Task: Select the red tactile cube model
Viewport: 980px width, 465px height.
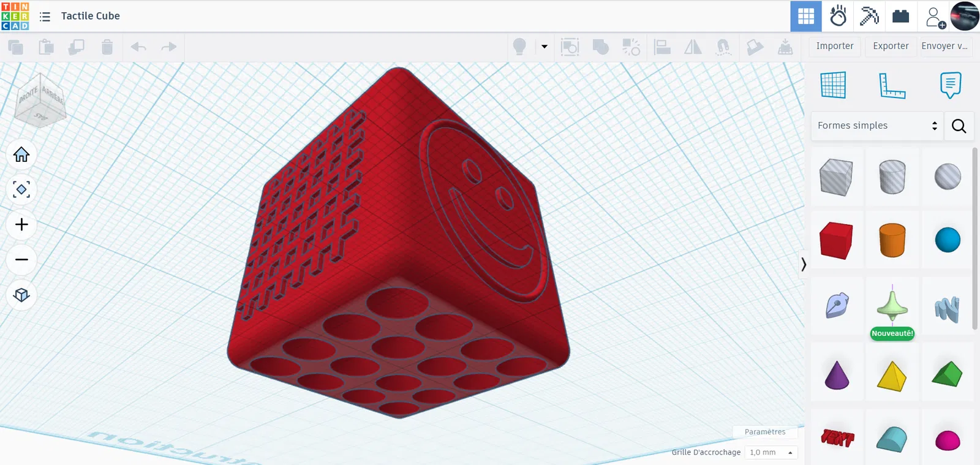Action: 399,243
